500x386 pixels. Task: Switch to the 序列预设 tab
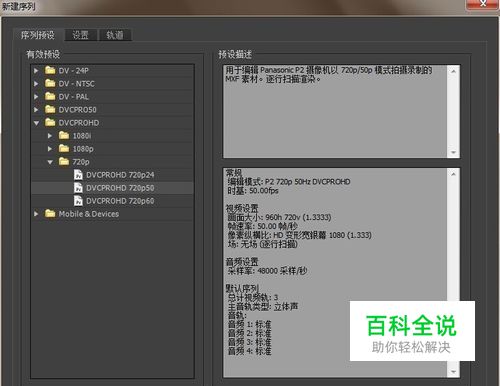tap(38, 35)
